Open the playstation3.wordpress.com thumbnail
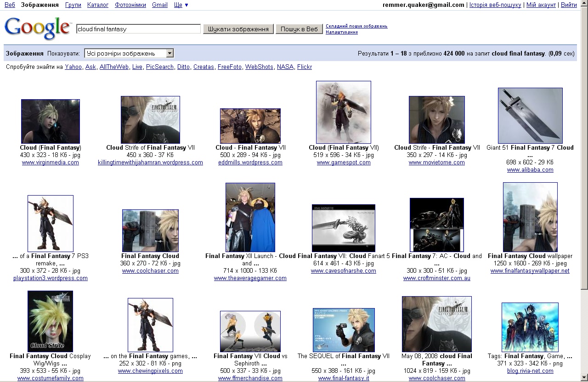This screenshot has height=382, width=588. coord(51,224)
